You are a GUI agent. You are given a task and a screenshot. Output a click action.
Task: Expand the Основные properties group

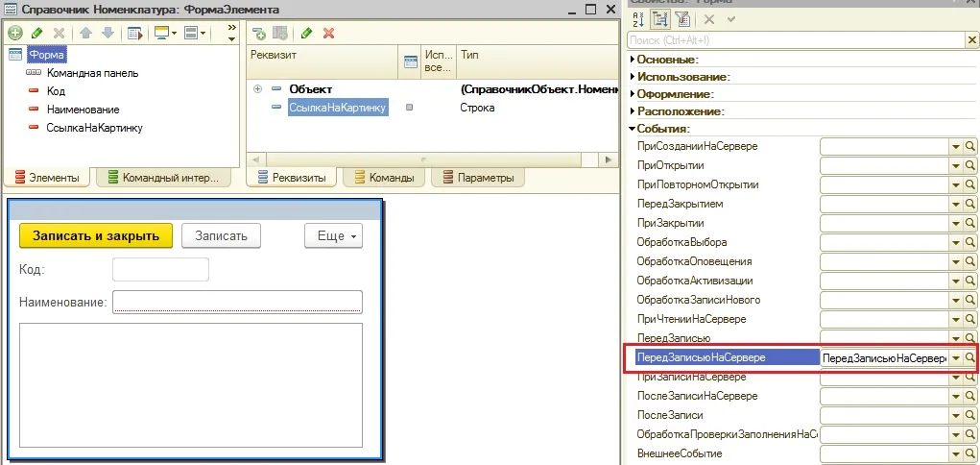(632, 60)
